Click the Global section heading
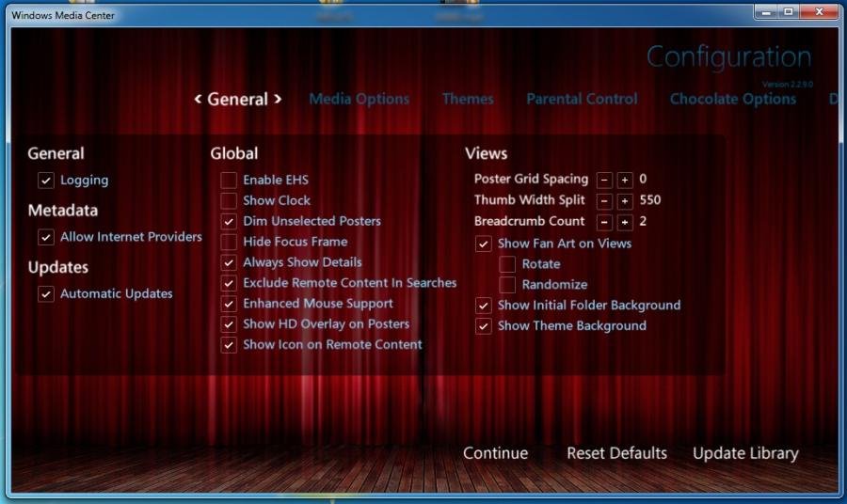Viewport: 847px width, 504px height. click(234, 154)
